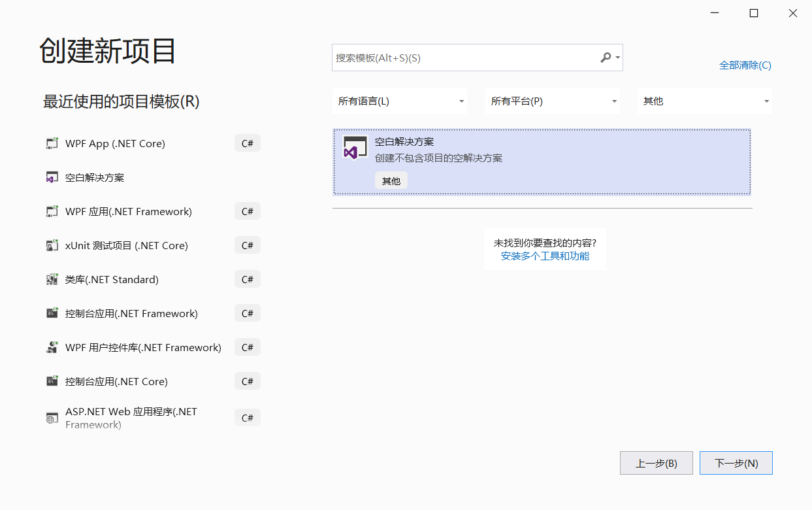Click the 最近使用的项目模板(R) heading

point(121,101)
